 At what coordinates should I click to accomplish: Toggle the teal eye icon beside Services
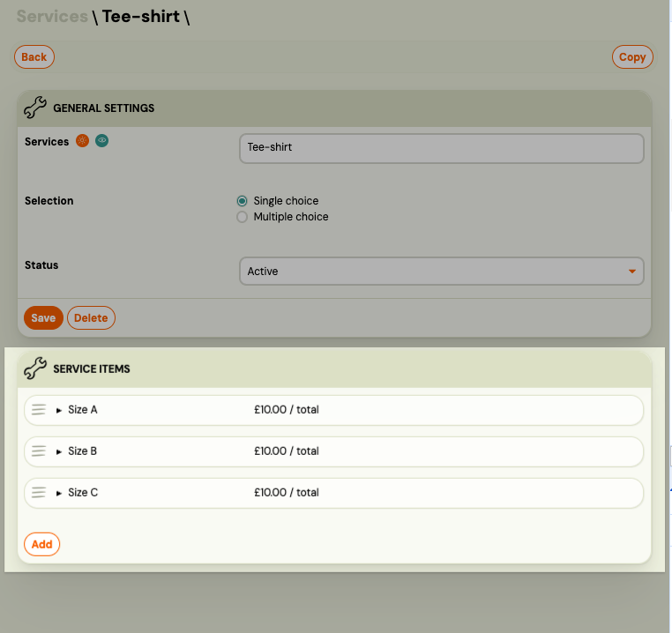tap(101, 140)
